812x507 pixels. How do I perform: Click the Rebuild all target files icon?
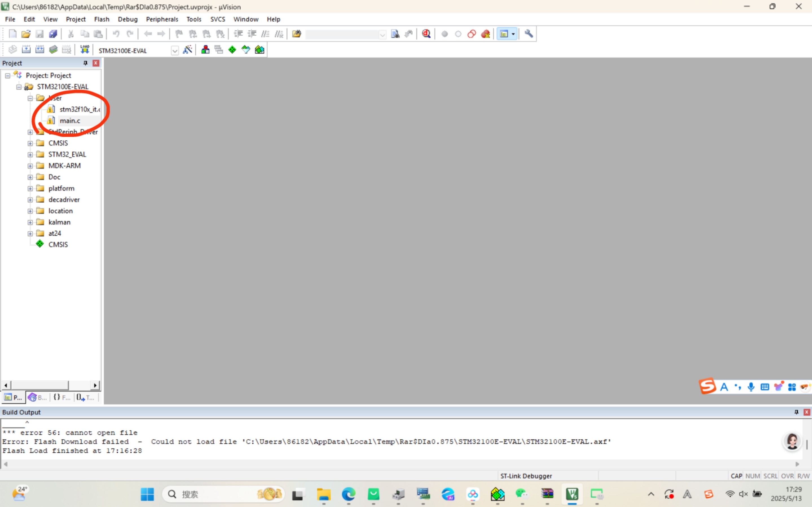click(39, 50)
